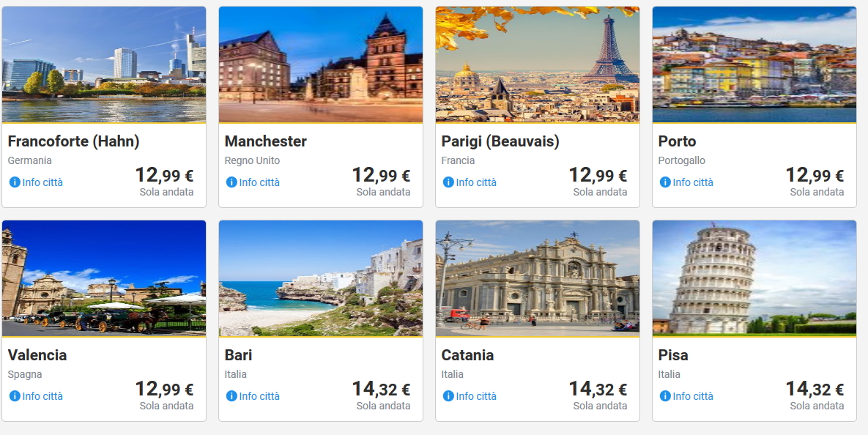
Task: Open the Bari coastline photo
Action: tap(321, 278)
